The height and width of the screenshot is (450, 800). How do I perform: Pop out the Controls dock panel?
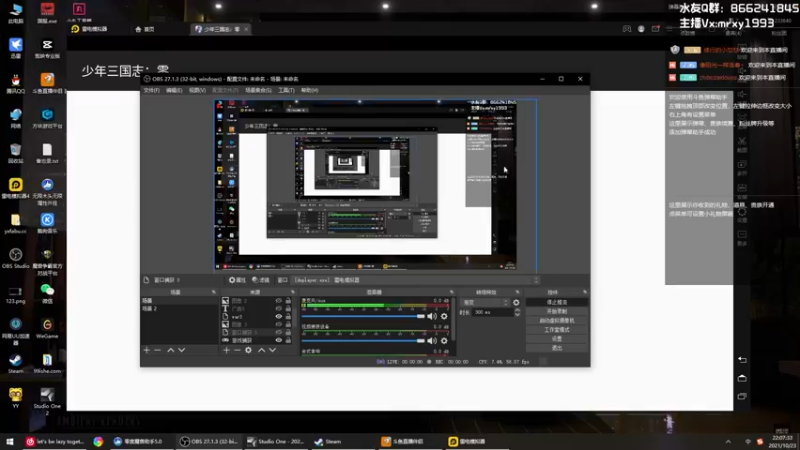pyautogui.click(x=585, y=292)
